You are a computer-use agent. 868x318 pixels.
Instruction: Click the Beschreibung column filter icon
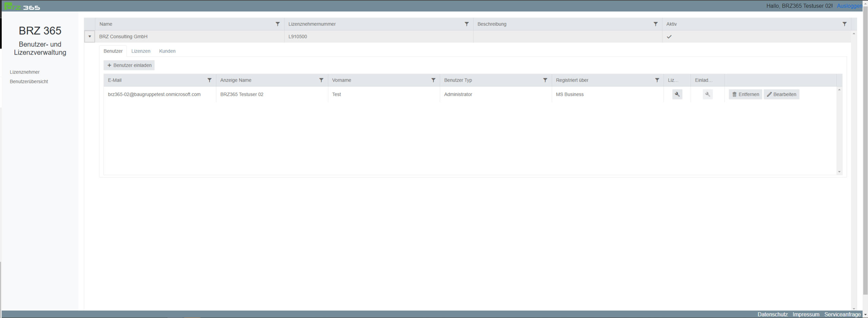(655, 24)
